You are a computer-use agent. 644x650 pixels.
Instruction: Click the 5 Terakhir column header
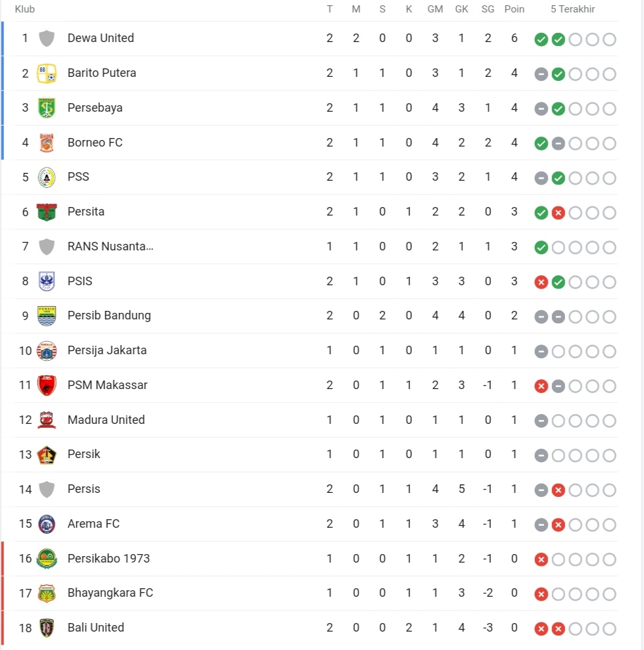[x=573, y=9]
